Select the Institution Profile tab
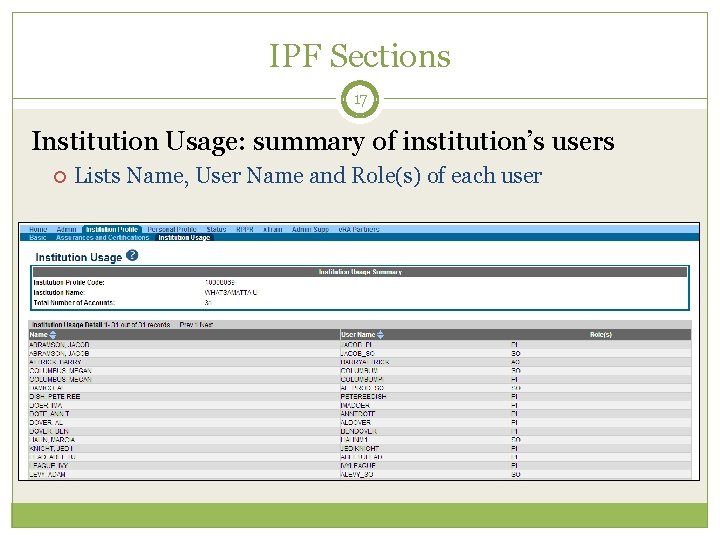 pos(112,229)
